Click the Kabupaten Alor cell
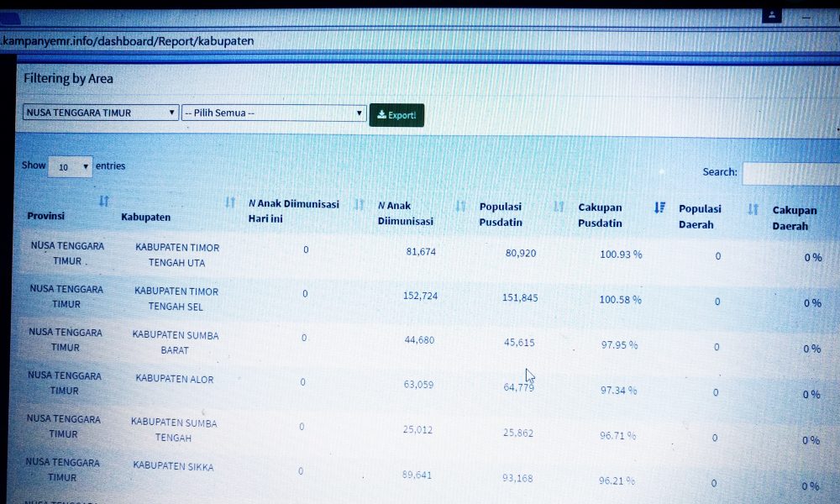 175,379
